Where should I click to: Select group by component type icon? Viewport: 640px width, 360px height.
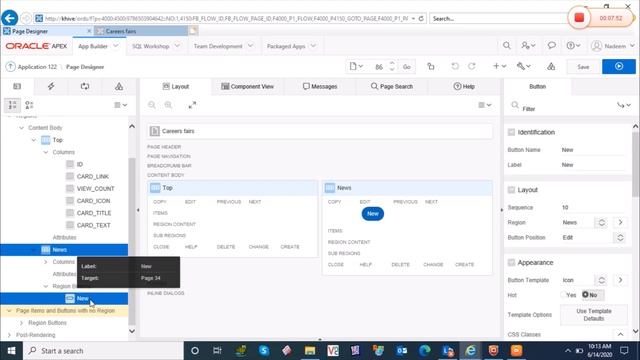29,105
